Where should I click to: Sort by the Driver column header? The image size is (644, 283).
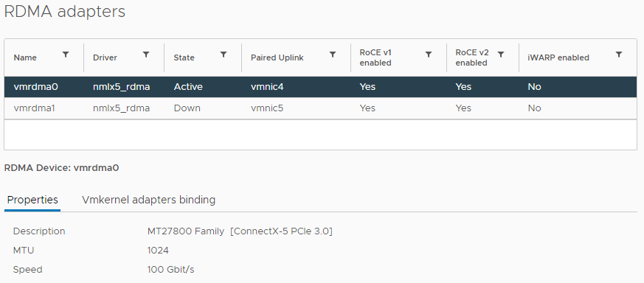[x=105, y=57]
